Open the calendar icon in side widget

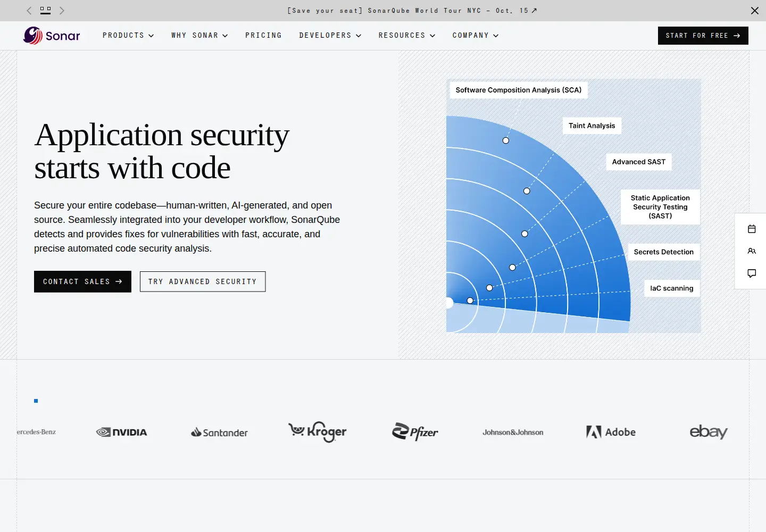[x=752, y=229]
